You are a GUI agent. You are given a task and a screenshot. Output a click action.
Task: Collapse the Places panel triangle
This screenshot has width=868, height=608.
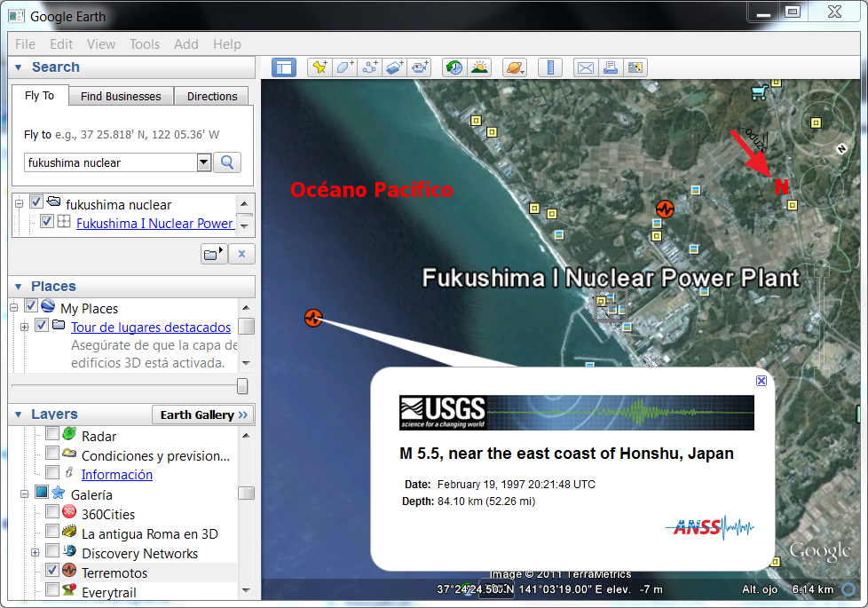coord(19,287)
